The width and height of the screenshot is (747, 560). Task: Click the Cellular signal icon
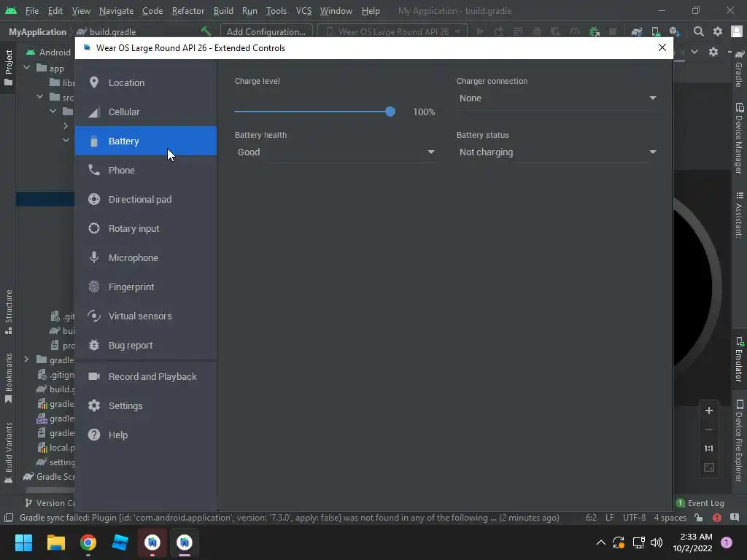click(94, 112)
